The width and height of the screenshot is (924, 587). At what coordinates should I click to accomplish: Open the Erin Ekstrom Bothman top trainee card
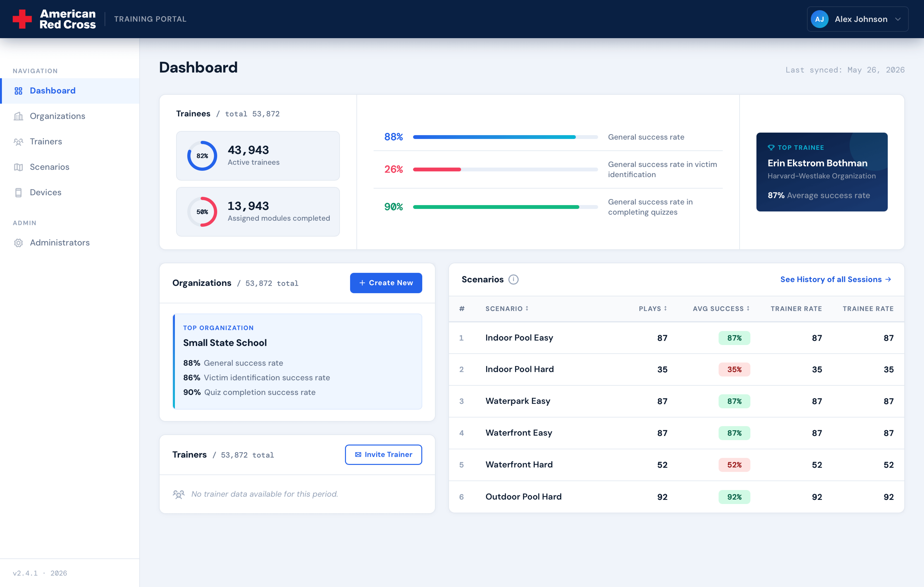[822, 172]
